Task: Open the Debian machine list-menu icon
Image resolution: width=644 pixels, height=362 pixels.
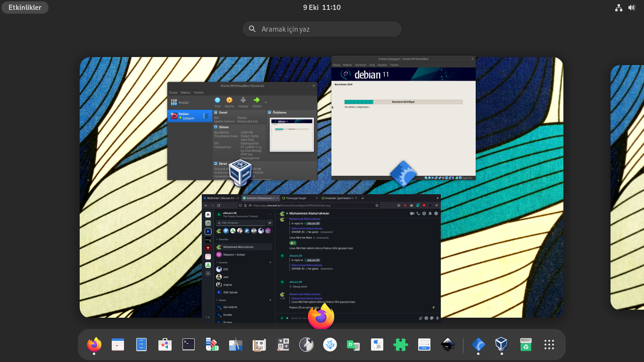Action: [206, 116]
